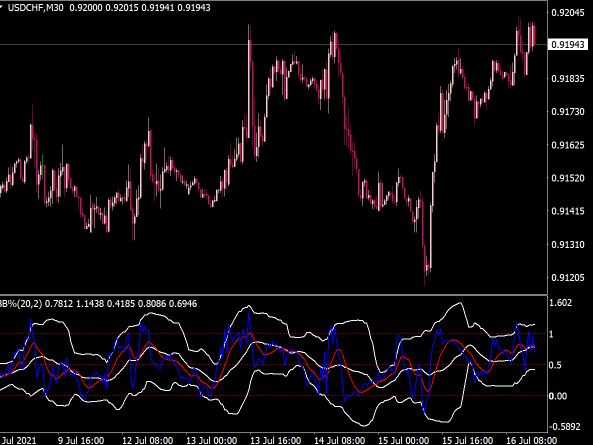Click the Jul 2021 time axis label
The width and height of the screenshot is (594, 445).
[x=19, y=440]
